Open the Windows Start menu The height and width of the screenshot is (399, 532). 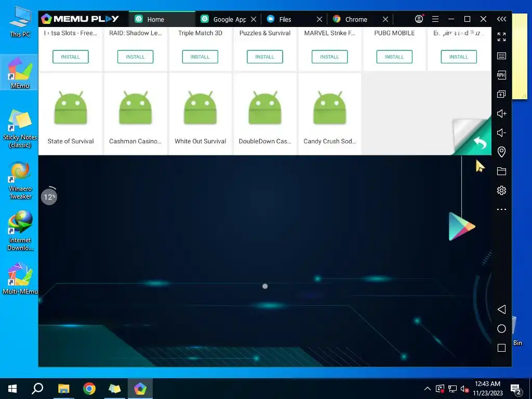[x=12, y=389]
